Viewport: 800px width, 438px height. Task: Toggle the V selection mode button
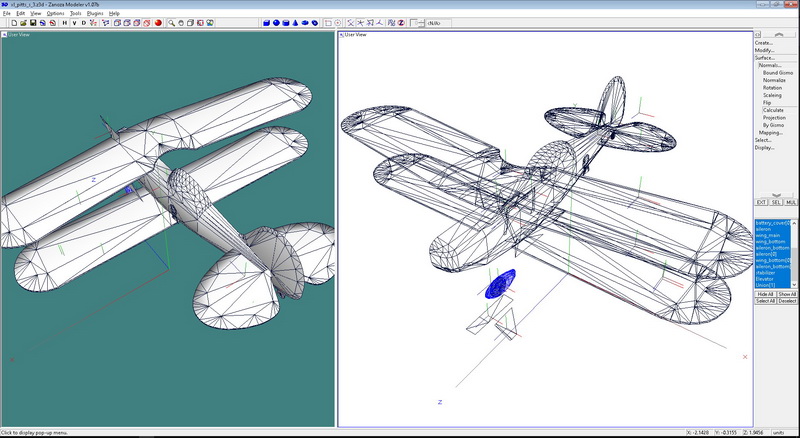click(x=74, y=21)
